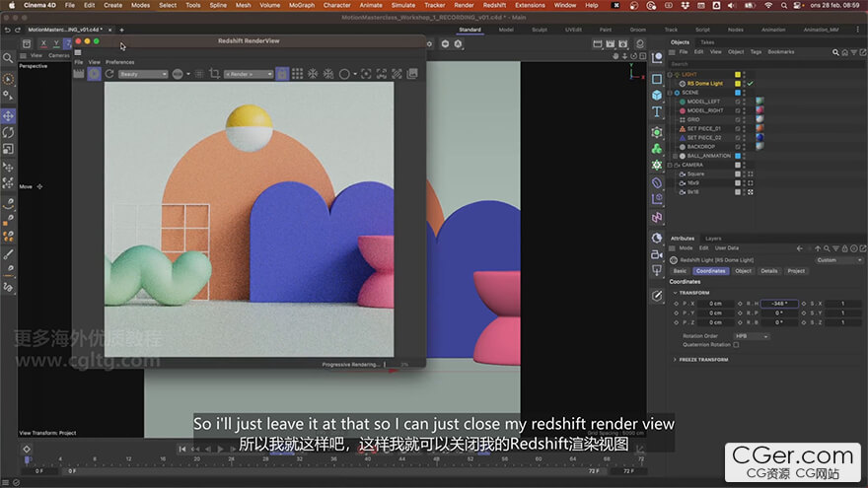Click the camera object icon in side palette
The height and width of the screenshot is (488, 868).
[657, 254]
